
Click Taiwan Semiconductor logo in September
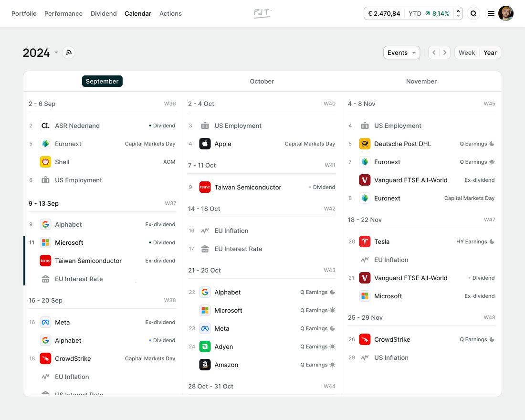[45, 261]
